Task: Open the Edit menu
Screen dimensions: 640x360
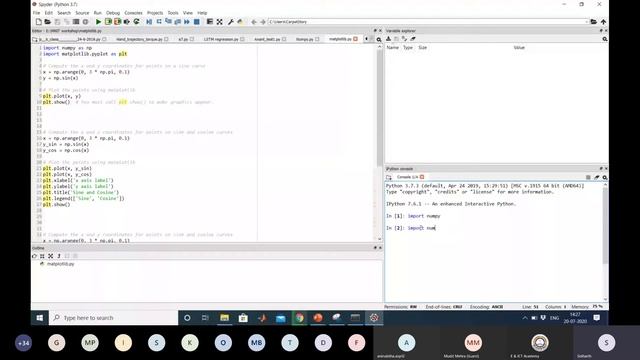Action: click(49, 13)
